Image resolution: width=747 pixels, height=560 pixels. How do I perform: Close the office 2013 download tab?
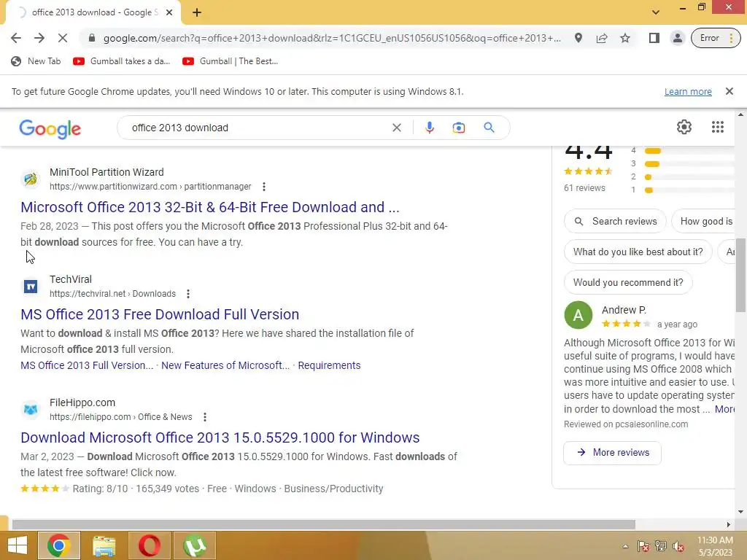pyautogui.click(x=169, y=12)
